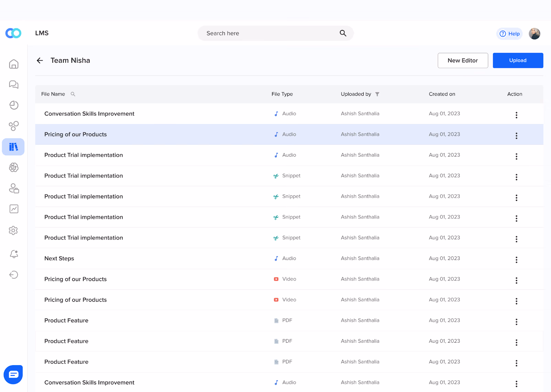Viewport: 551px width, 392px height.
Task: Open action menu for the first Conversation Skills Improvement row
Action: 517,115
